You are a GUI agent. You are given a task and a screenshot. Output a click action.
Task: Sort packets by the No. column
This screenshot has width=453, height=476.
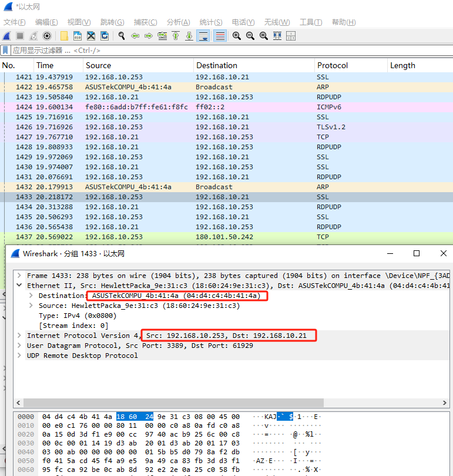pyautogui.click(x=16, y=66)
